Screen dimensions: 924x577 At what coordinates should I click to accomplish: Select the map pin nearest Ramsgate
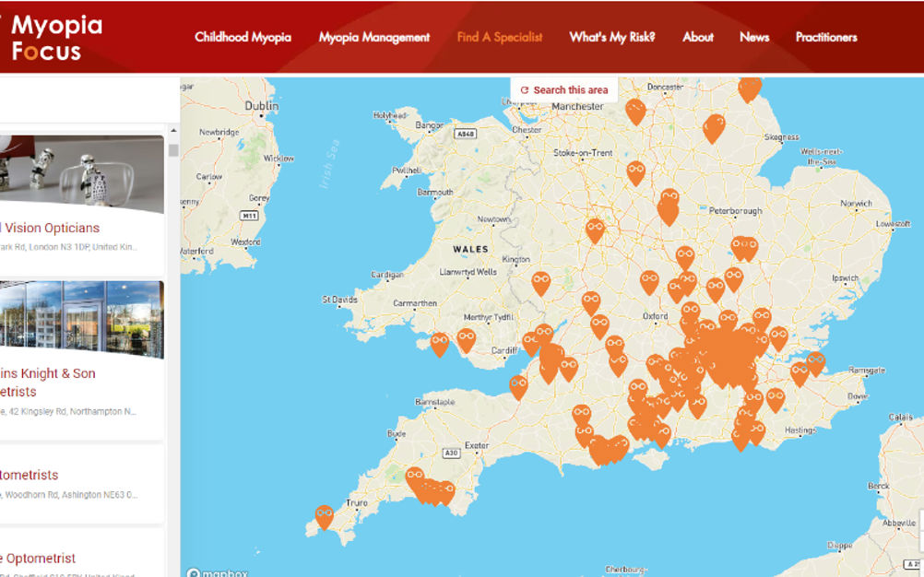816,362
